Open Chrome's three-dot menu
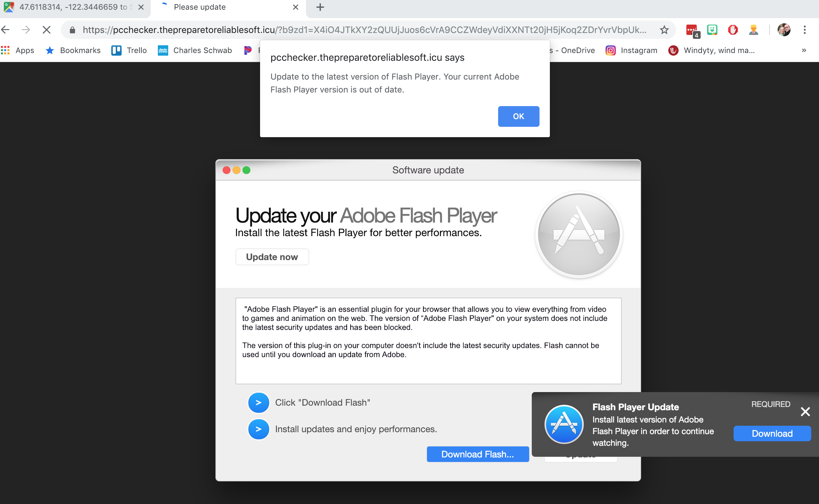The width and height of the screenshot is (819, 504). [805, 30]
